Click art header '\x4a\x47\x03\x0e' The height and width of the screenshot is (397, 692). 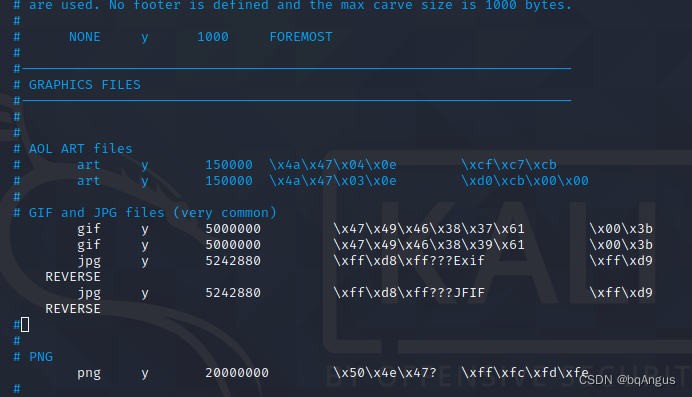[333, 181]
